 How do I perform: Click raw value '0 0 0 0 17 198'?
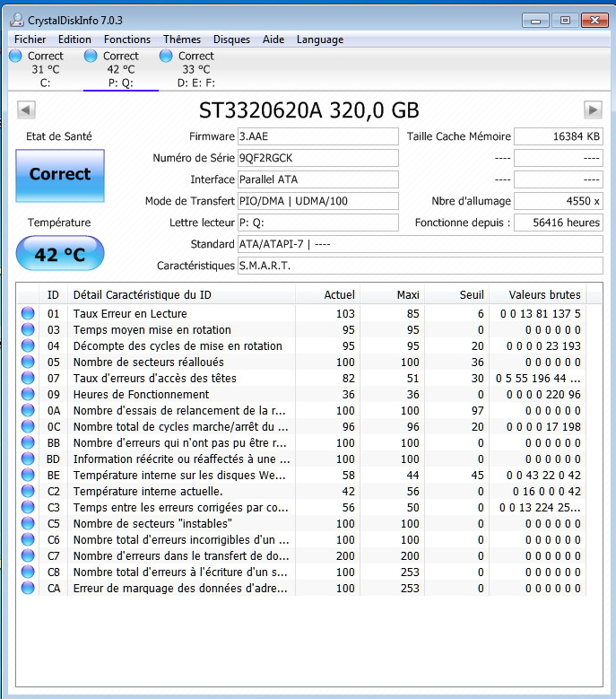coord(543,426)
